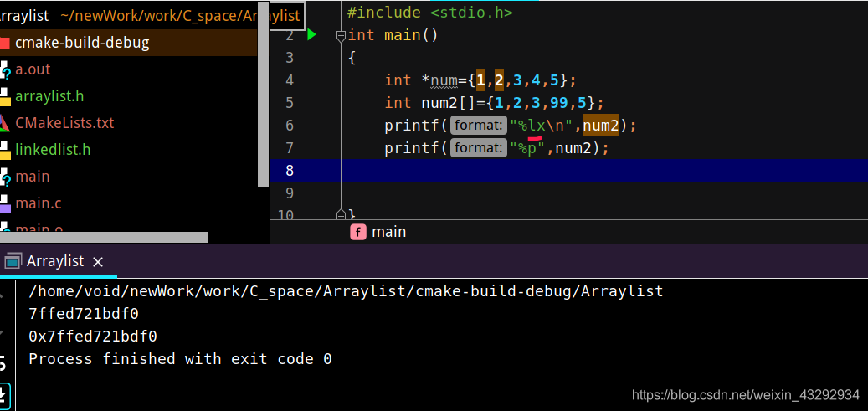Place the cursor on empty line 8

pos(569,170)
